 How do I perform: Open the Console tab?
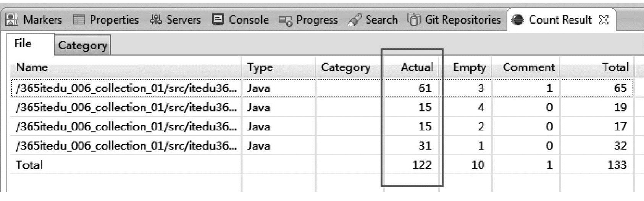click(x=240, y=20)
